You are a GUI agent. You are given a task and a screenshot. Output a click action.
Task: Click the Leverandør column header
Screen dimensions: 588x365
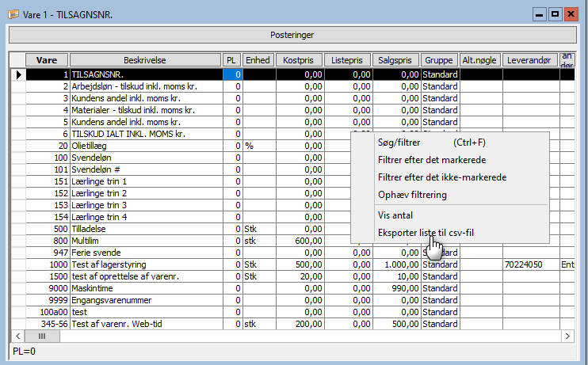pyautogui.click(x=529, y=60)
